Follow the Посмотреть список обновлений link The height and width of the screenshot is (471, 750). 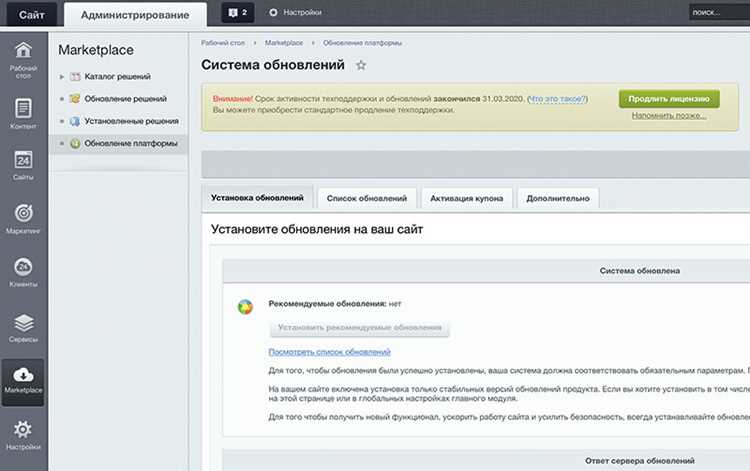tap(330, 352)
